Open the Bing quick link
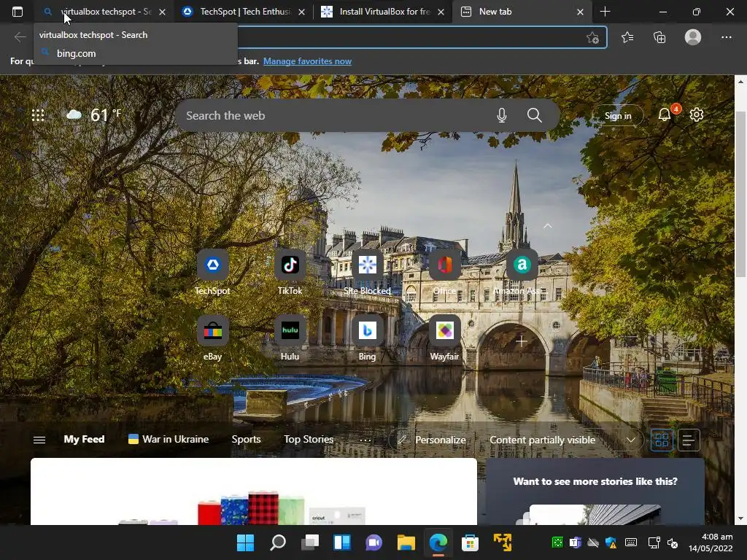 [368, 338]
